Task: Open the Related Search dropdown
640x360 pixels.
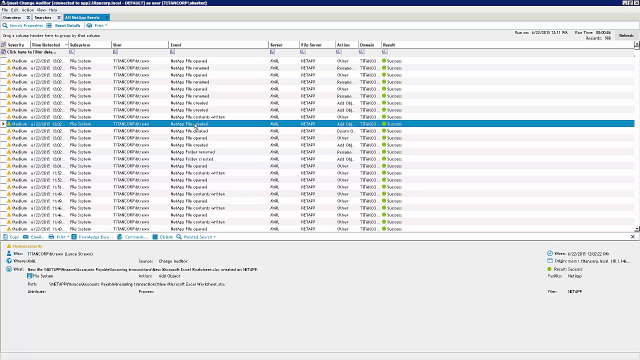Action: pos(196,237)
